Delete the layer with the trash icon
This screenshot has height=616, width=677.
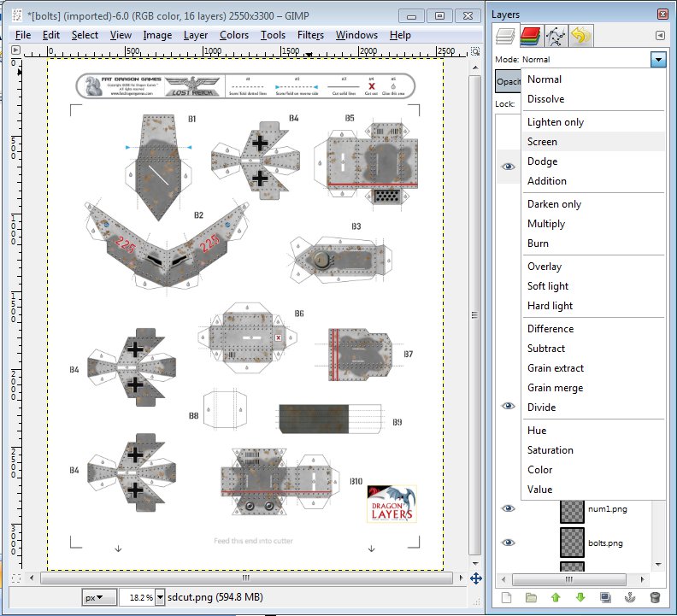tap(656, 597)
